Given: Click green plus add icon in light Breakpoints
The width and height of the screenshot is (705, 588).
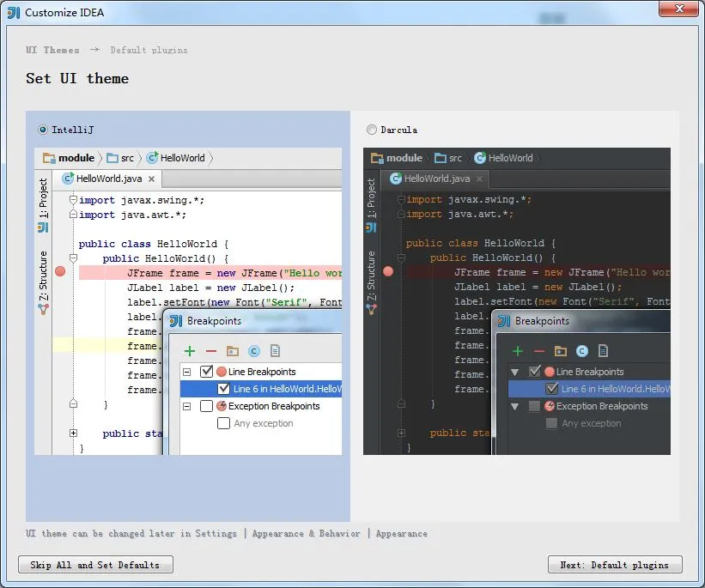Looking at the screenshot, I should (x=190, y=351).
